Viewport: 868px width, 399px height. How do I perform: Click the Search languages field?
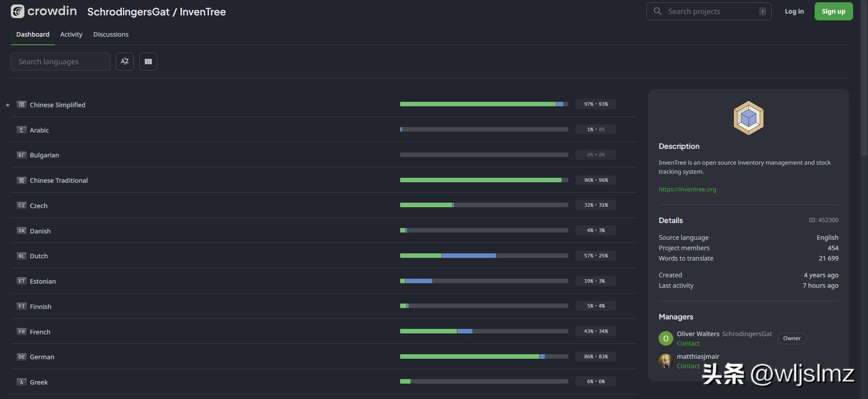coord(61,62)
